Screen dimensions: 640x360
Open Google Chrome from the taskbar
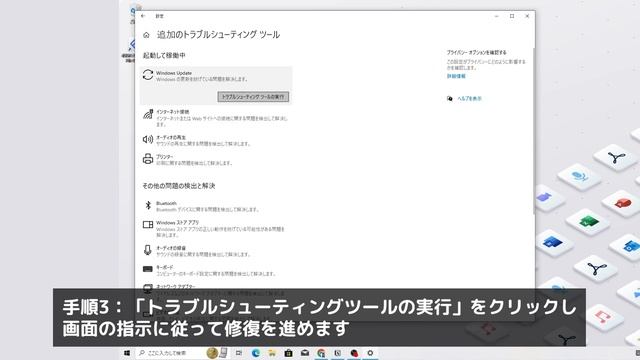tap(321, 353)
